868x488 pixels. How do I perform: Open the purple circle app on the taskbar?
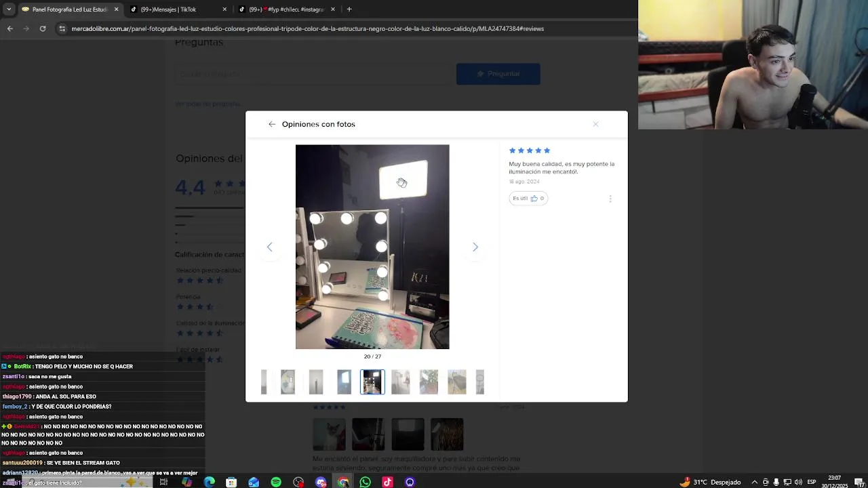click(410, 482)
